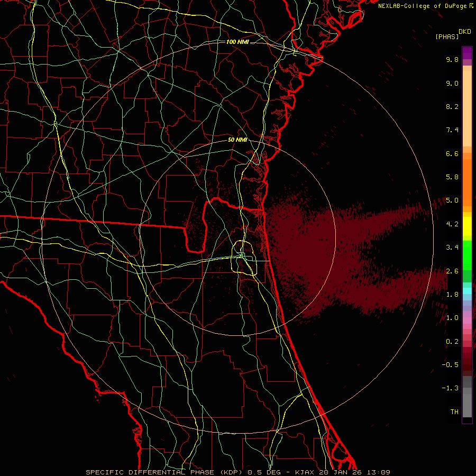The width and height of the screenshot is (476, 476).
Task: Click the 1.8 scale value
Action: point(452,295)
